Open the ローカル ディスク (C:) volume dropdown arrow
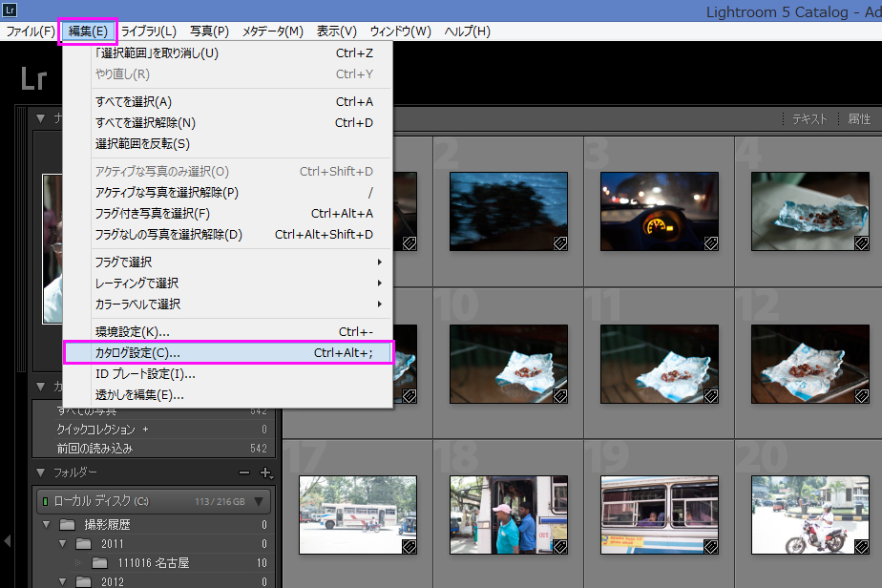The image size is (882, 588). 259,501
